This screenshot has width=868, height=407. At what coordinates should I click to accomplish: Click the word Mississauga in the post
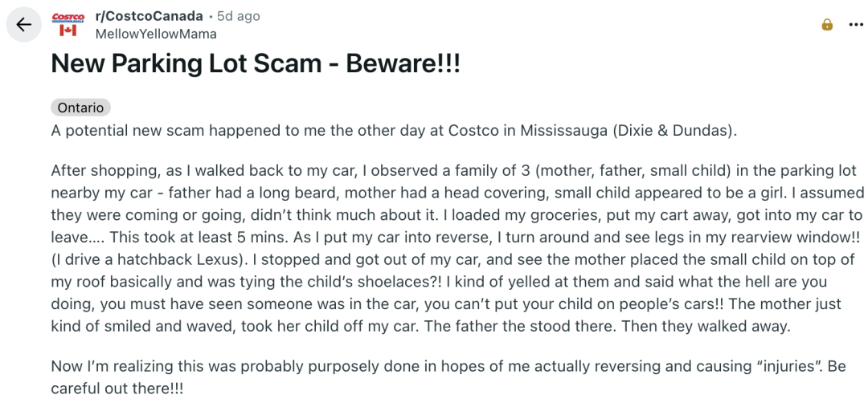[x=563, y=131]
